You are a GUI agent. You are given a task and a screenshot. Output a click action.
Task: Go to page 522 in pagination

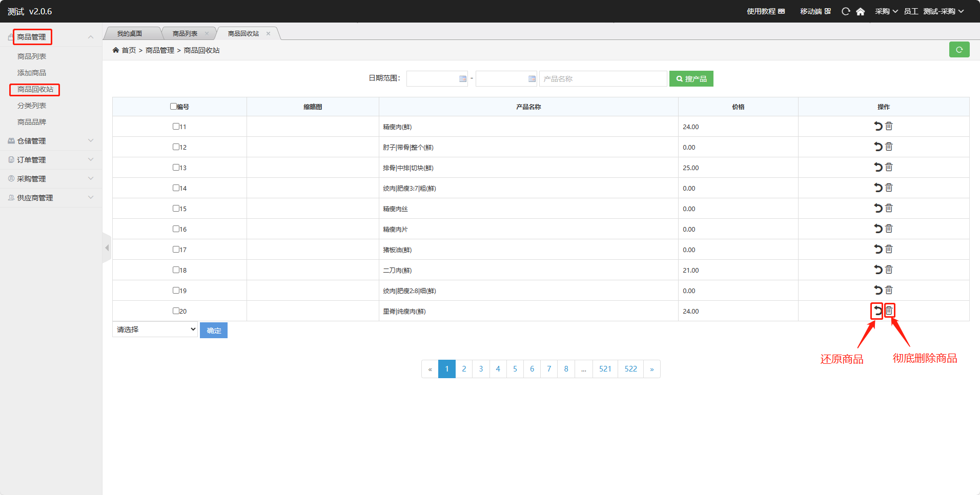[630, 369]
